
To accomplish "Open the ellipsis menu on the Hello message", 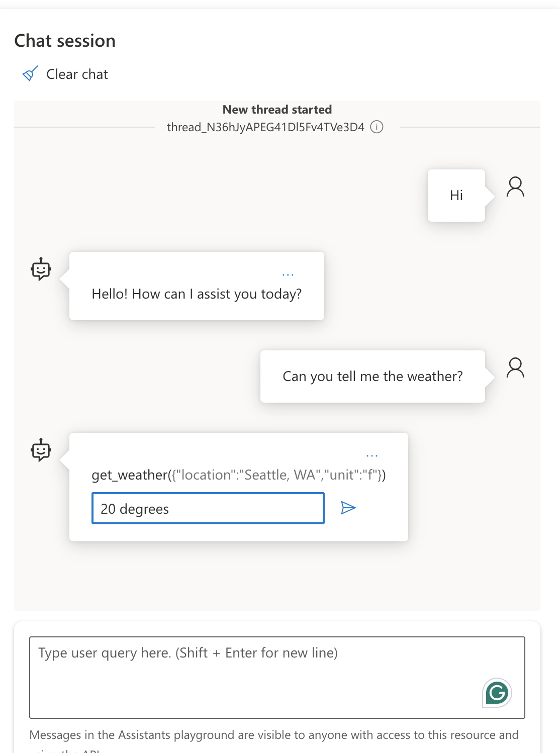I will [x=288, y=275].
